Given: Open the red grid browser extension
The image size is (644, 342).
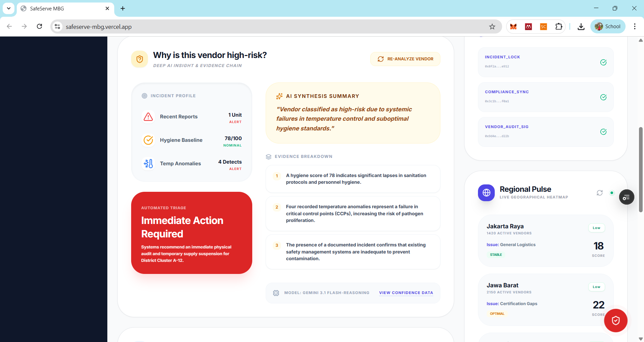Looking at the screenshot, I should [x=528, y=26].
